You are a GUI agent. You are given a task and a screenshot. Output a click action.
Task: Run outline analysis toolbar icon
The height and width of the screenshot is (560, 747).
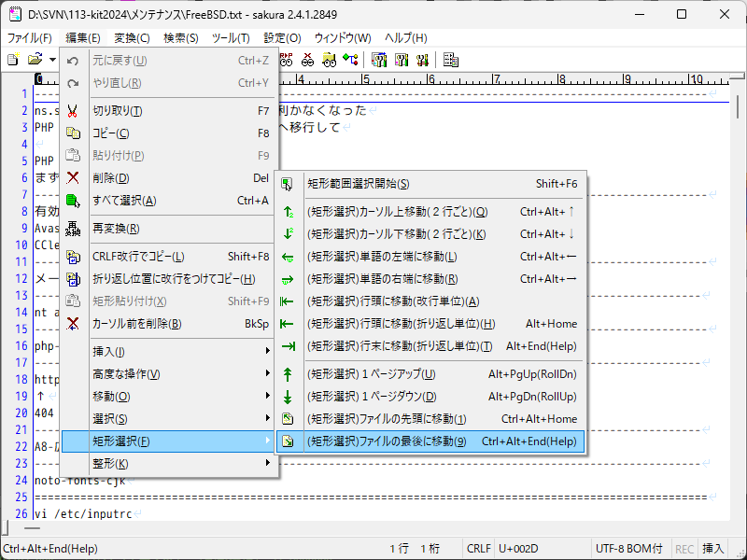pos(351,60)
